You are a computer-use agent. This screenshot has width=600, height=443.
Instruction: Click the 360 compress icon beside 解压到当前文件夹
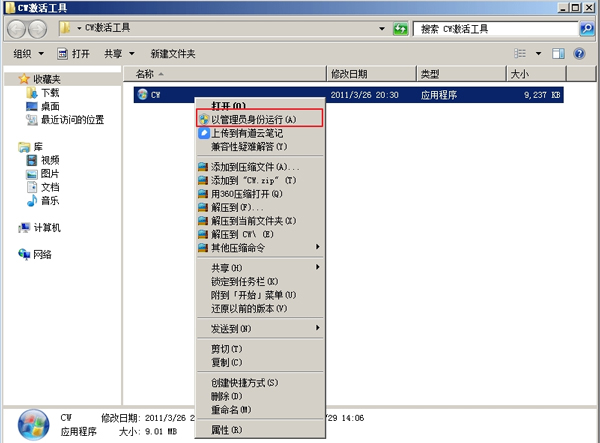pyautogui.click(x=203, y=221)
